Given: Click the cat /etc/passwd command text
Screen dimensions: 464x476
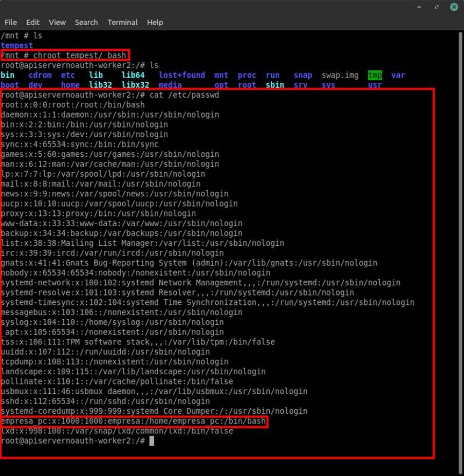Looking at the screenshot, I should pyautogui.click(x=177, y=95).
